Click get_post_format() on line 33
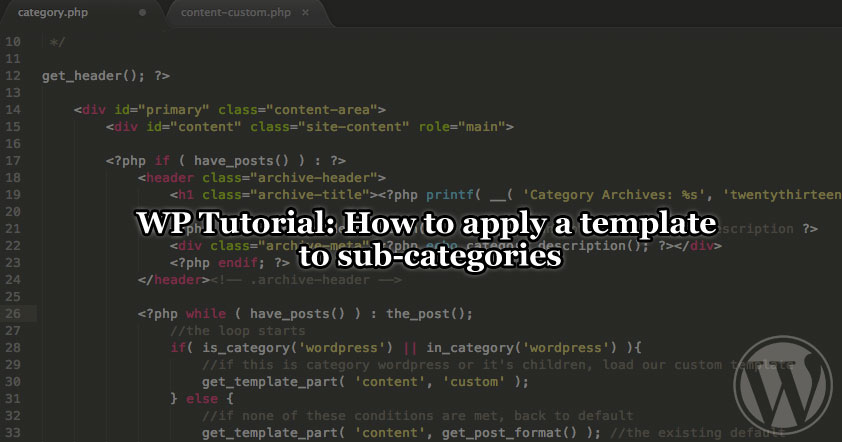Viewport: 842px width, 442px height. click(x=509, y=433)
